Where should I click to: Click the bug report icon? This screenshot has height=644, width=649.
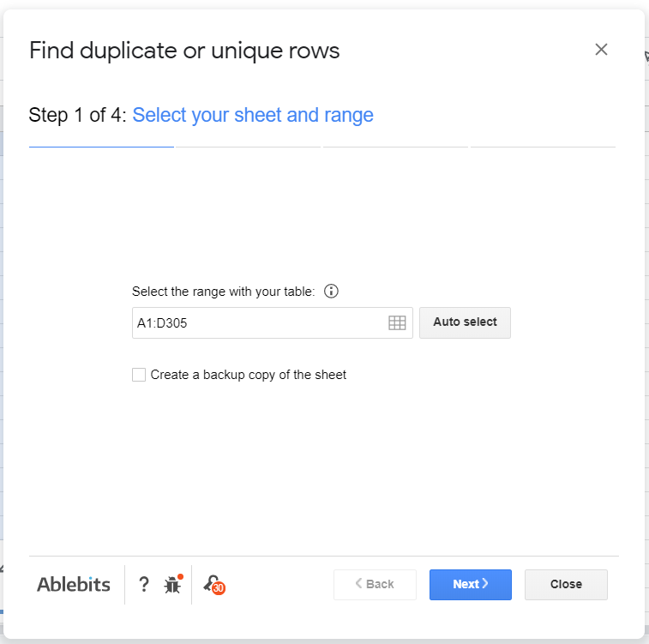[x=172, y=586]
